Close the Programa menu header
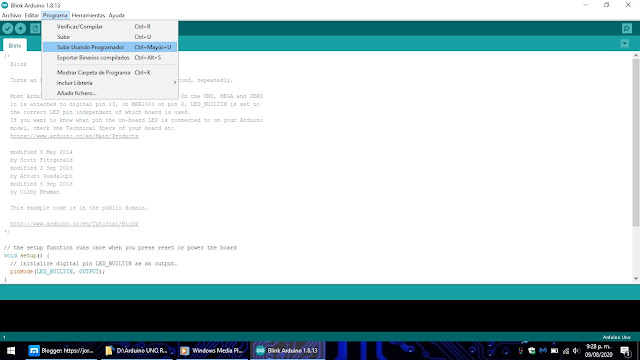This screenshot has height=360, width=640. pyautogui.click(x=55, y=15)
